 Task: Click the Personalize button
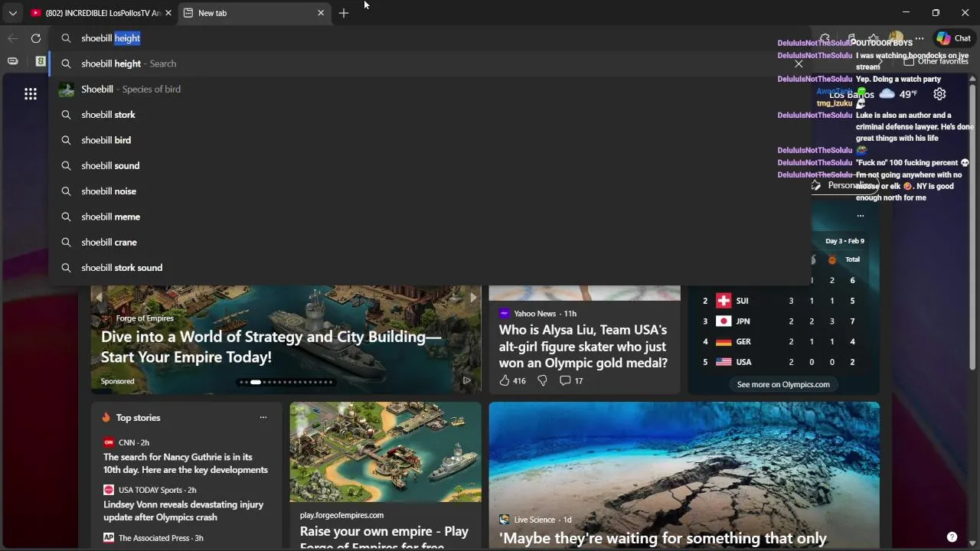[x=844, y=185]
